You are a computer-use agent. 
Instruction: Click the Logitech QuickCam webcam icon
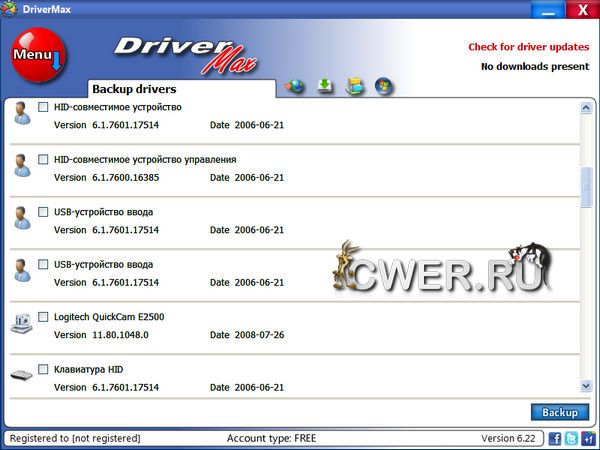click(x=21, y=323)
